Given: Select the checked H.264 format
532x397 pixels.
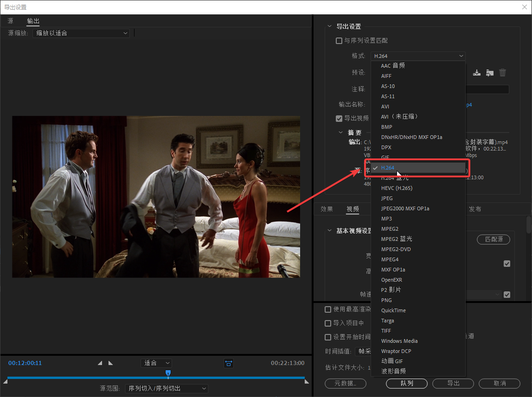Looking at the screenshot, I should click(x=418, y=168).
